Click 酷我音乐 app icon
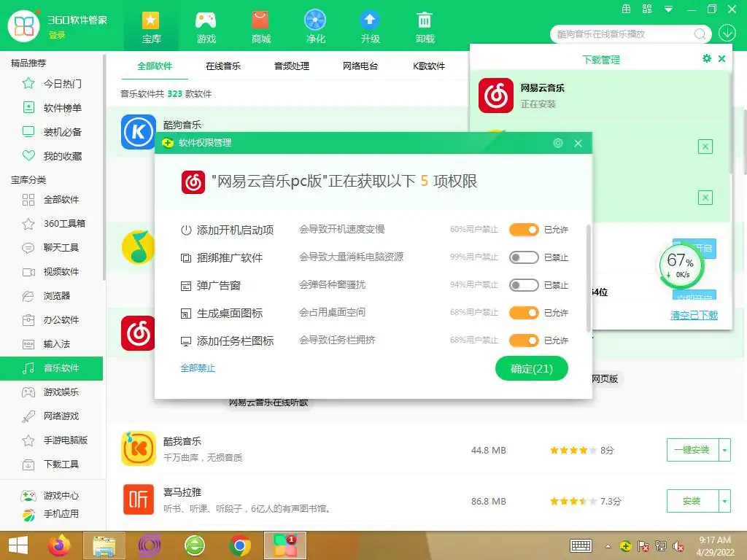Screen dimensions: 747x560 (x=138, y=448)
